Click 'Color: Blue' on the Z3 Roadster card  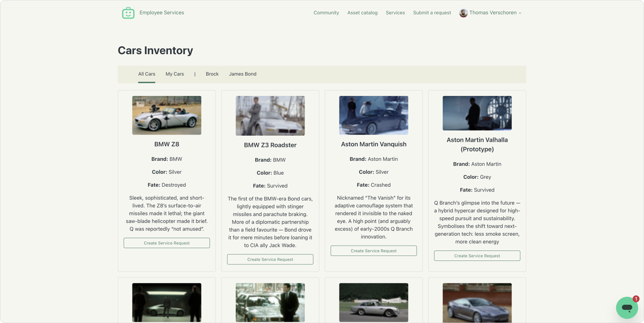coord(270,173)
